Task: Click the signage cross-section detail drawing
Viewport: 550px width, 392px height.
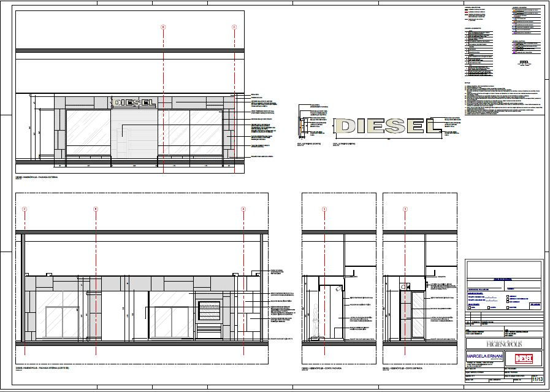Action: tap(303, 125)
